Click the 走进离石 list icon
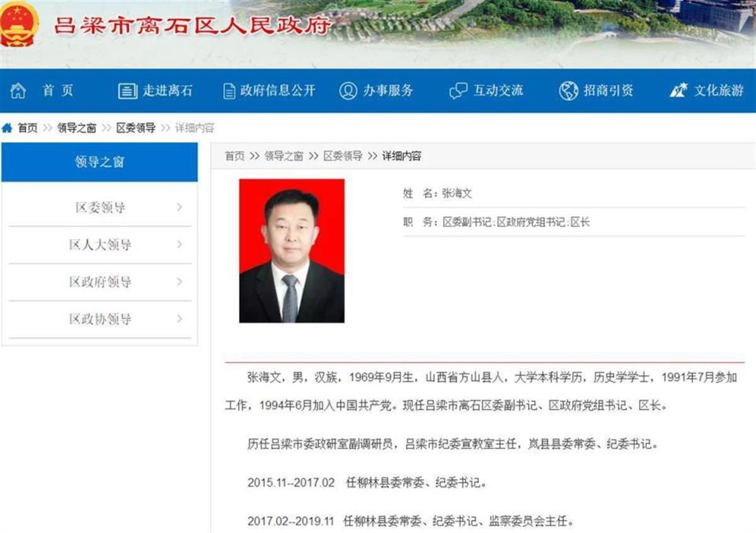756x533 pixels. point(127,91)
